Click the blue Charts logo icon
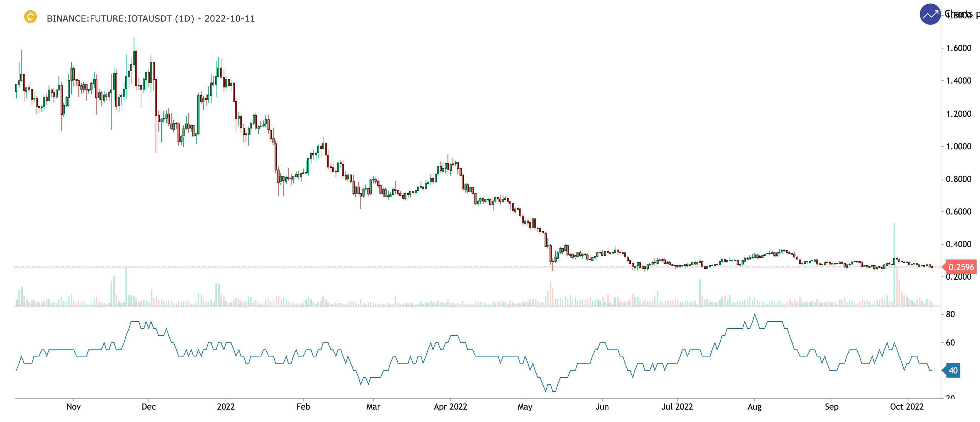 click(x=930, y=15)
